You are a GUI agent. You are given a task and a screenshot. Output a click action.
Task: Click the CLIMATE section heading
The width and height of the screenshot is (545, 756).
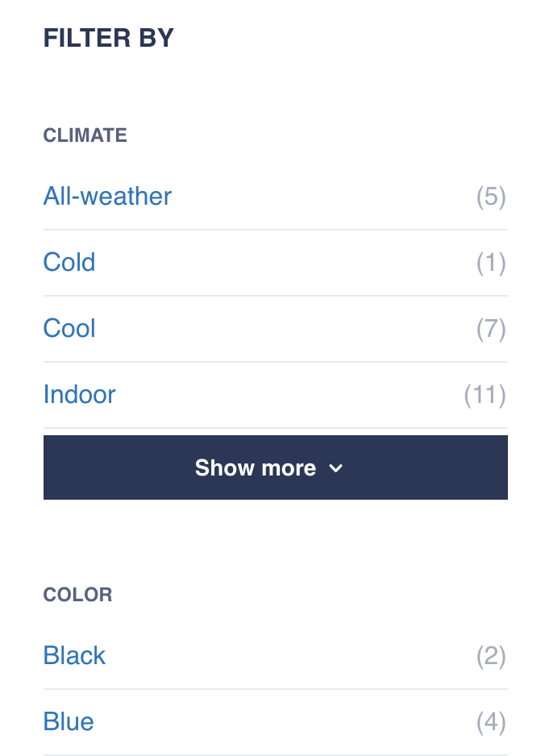pyautogui.click(x=85, y=135)
